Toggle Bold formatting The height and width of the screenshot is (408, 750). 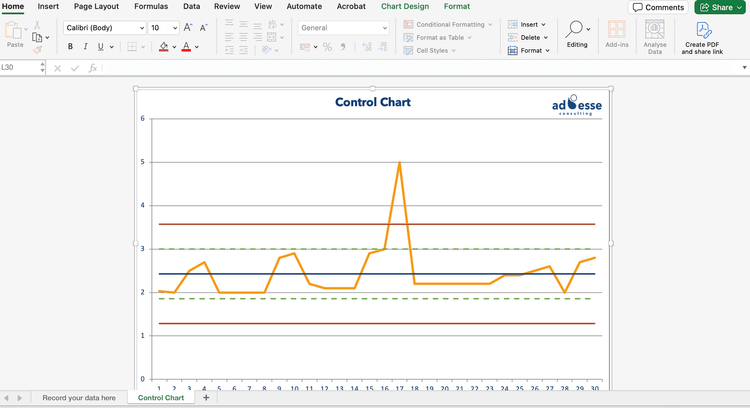click(x=70, y=46)
